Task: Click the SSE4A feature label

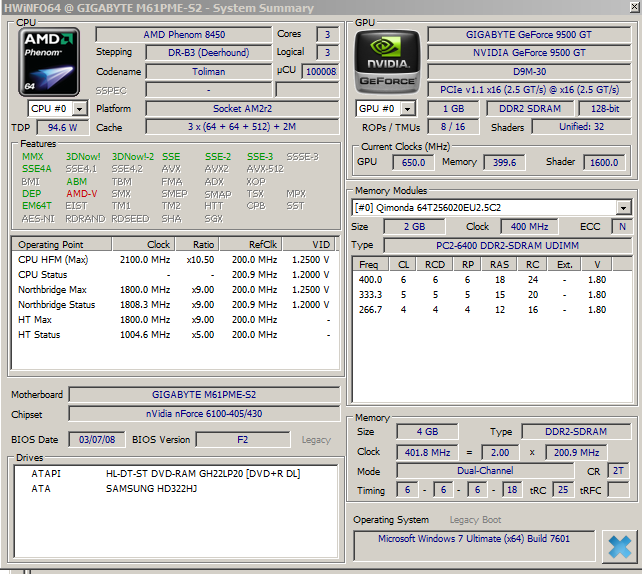Action: [x=37, y=169]
